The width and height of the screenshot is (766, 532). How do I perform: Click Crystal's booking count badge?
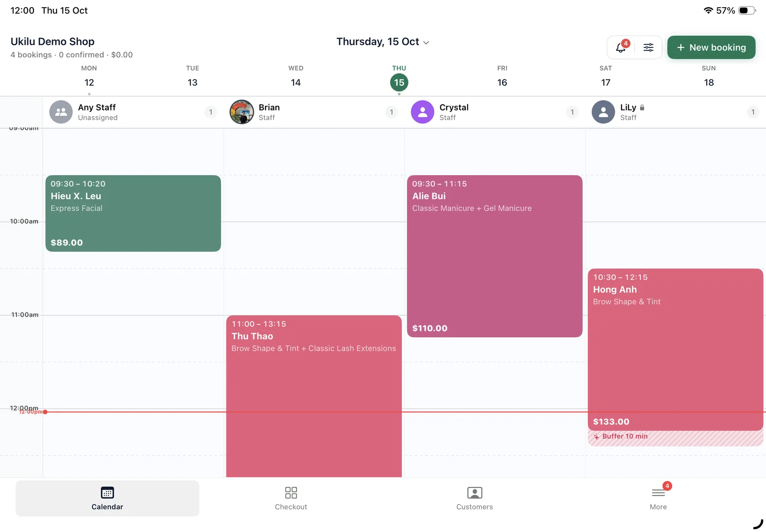[572, 112]
